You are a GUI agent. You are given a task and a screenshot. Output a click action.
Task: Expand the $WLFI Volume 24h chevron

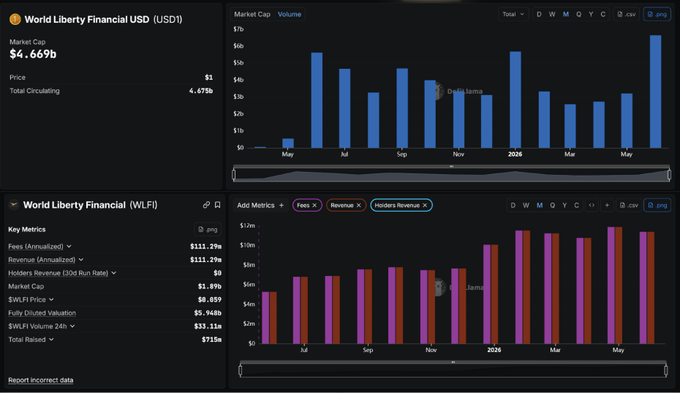coord(72,326)
